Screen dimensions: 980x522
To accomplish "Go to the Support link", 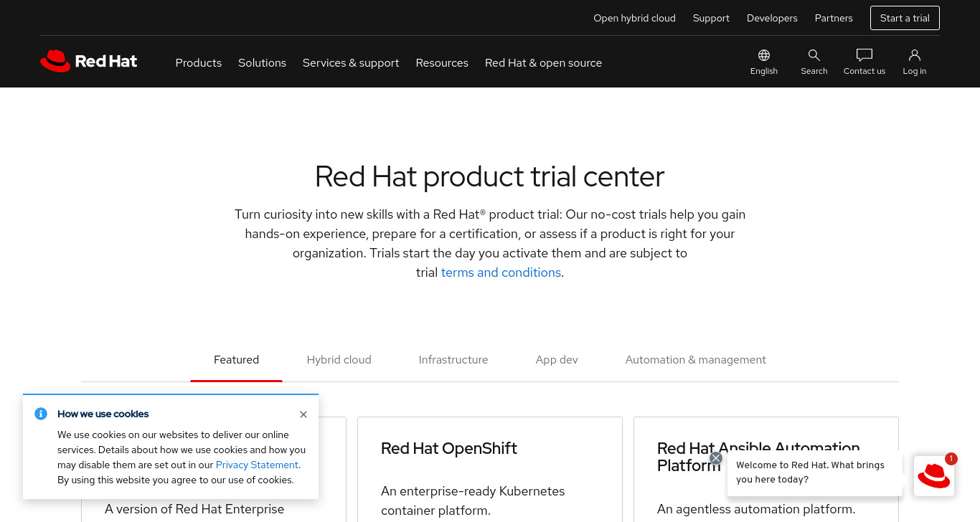I will pos(711,18).
